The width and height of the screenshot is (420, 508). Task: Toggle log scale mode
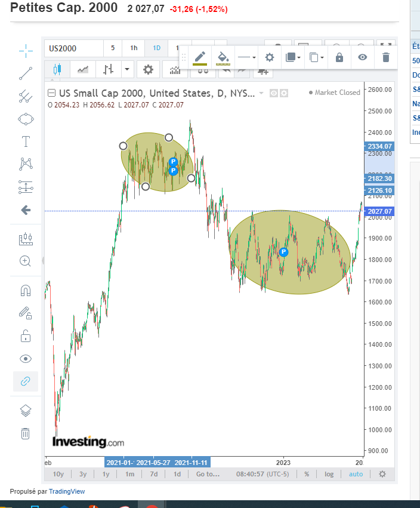click(x=329, y=474)
